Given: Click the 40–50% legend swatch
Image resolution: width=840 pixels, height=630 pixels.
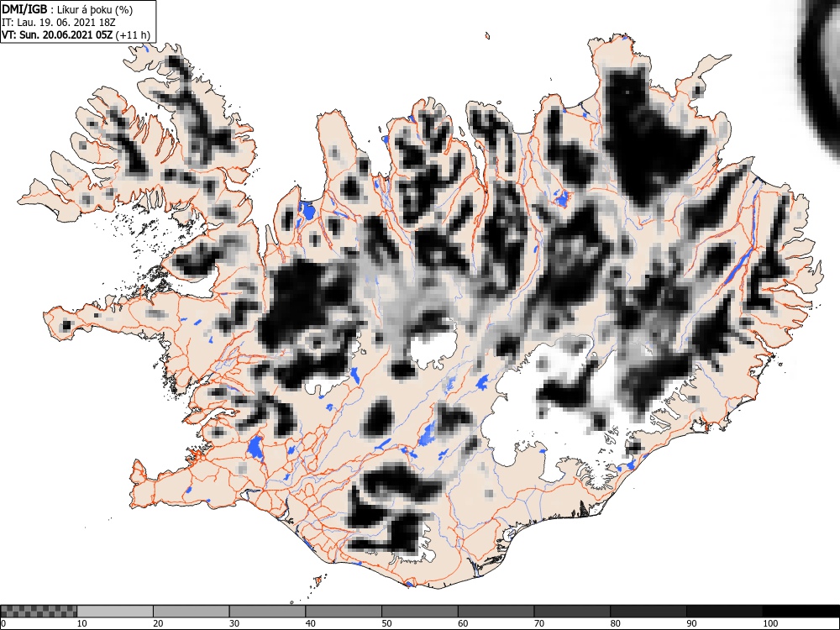Looking at the screenshot, I should [x=344, y=612].
